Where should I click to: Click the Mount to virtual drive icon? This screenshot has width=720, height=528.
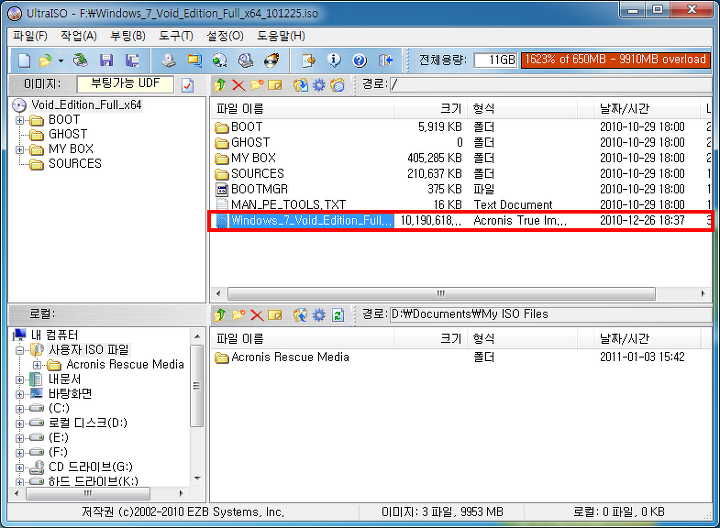click(x=246, y=60)
